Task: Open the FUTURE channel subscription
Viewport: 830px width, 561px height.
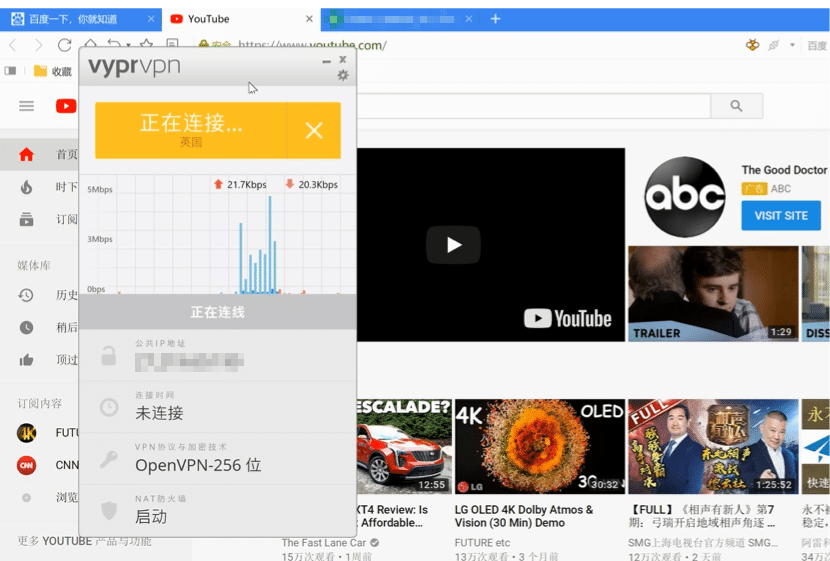Action: tap(40, 433)
